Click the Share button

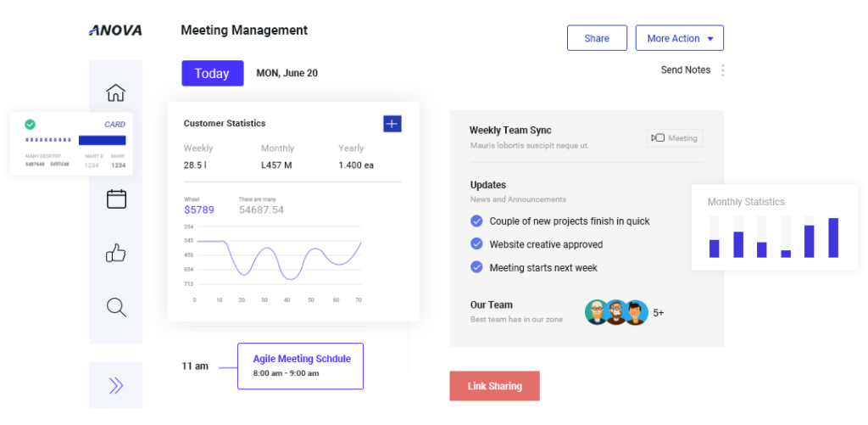(x=597, y=38)
